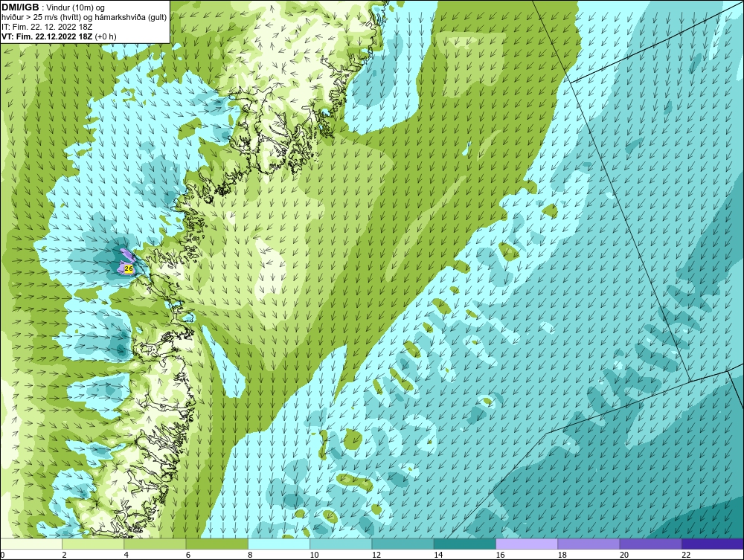The image size is (744, 560).
Task: Click the 16–18 m/s lavender legend swatch
Action: coord(527,544)
